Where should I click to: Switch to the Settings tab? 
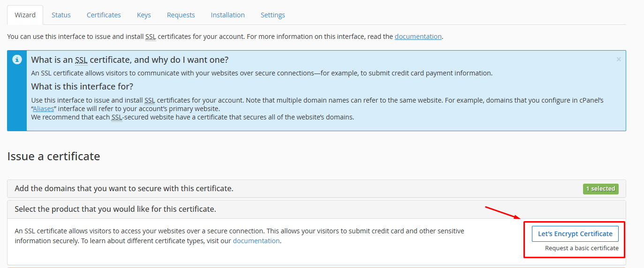[273, 15]
